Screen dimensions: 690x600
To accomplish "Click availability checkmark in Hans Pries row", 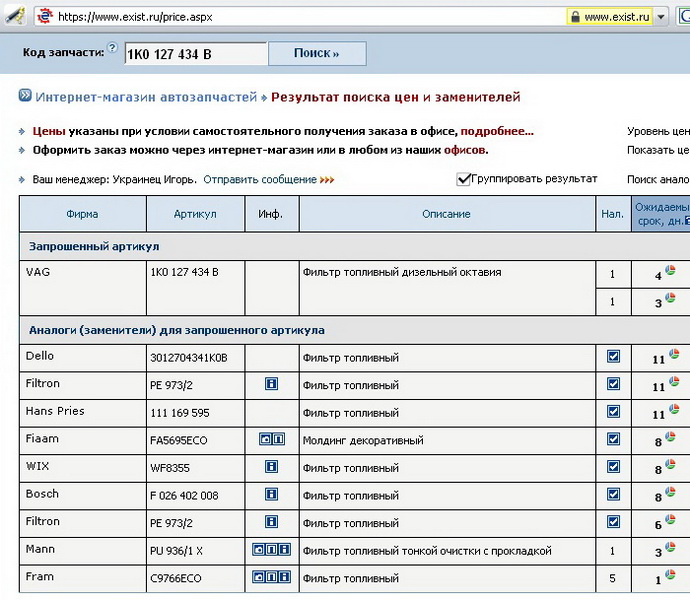I will [613, 411].
